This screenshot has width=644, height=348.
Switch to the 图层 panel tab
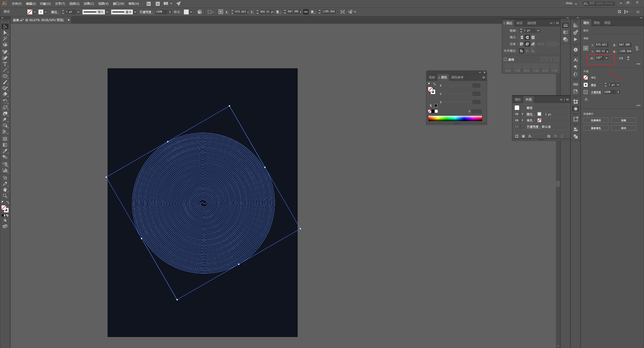coord(607,23)
